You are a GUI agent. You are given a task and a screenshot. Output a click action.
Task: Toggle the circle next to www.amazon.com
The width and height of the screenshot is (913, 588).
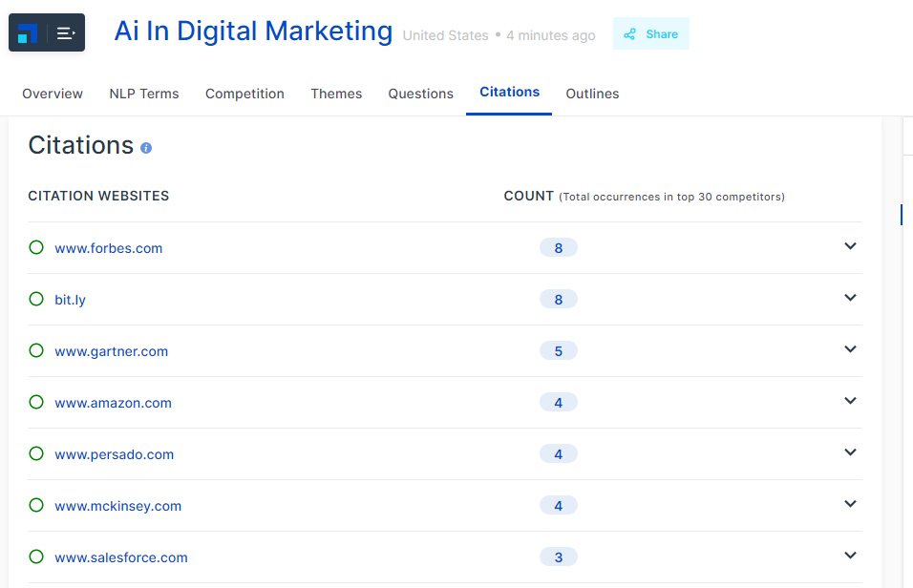point(36,402)
